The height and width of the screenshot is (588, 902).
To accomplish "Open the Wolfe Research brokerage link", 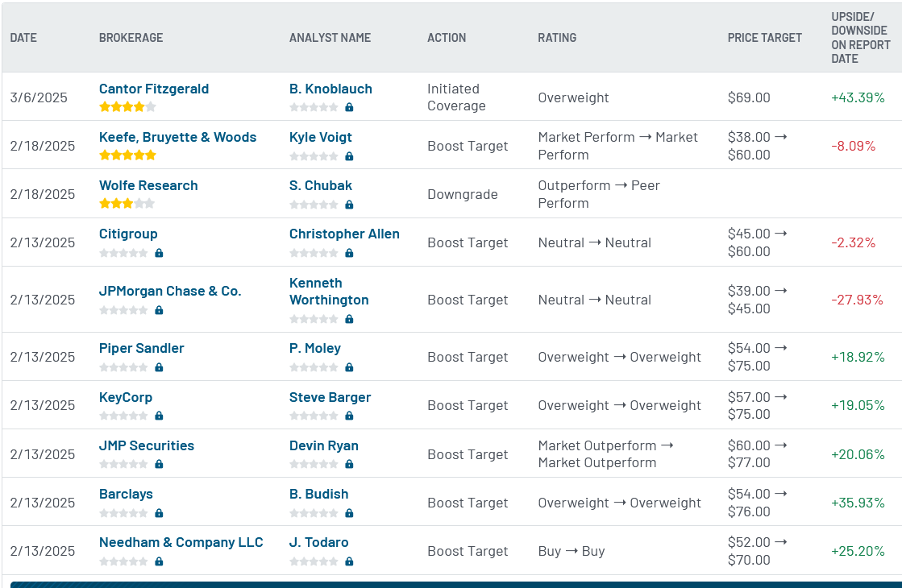I will 148,185.
